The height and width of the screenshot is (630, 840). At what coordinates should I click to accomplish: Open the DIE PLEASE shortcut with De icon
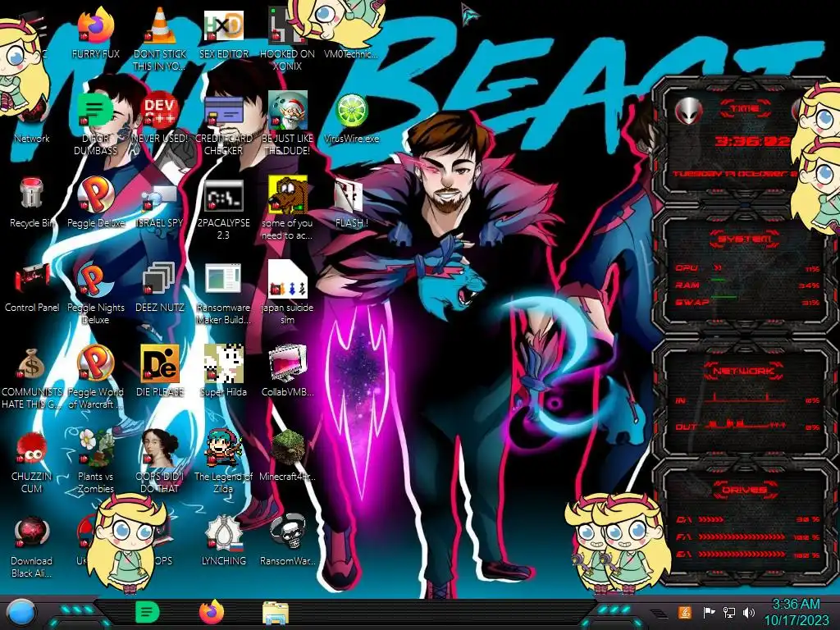[159, 365]
